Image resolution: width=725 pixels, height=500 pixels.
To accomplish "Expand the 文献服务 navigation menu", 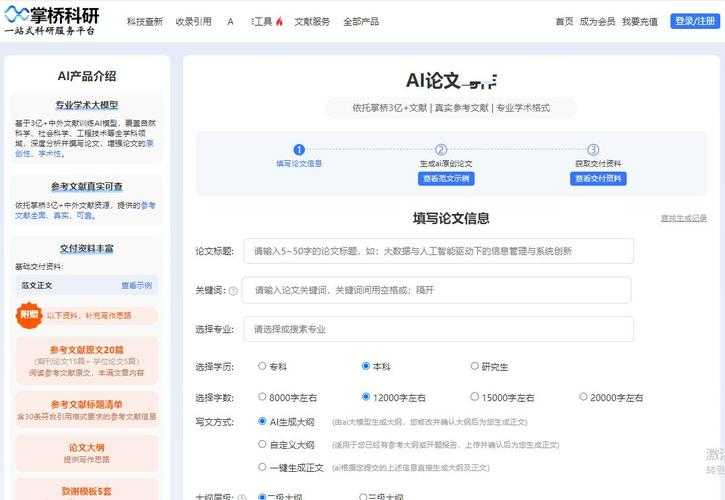I will tap(312, 21).
